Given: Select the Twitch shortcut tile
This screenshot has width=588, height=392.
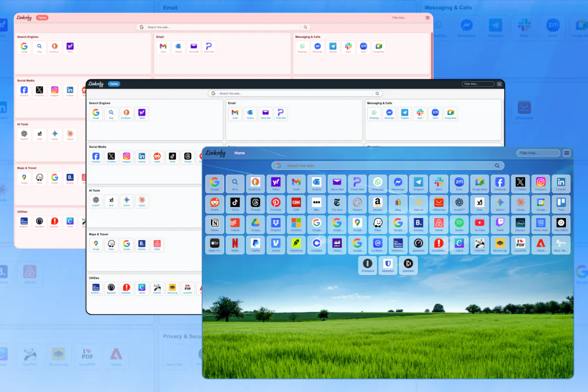Looking at the screenshot, I should (500, 224).
